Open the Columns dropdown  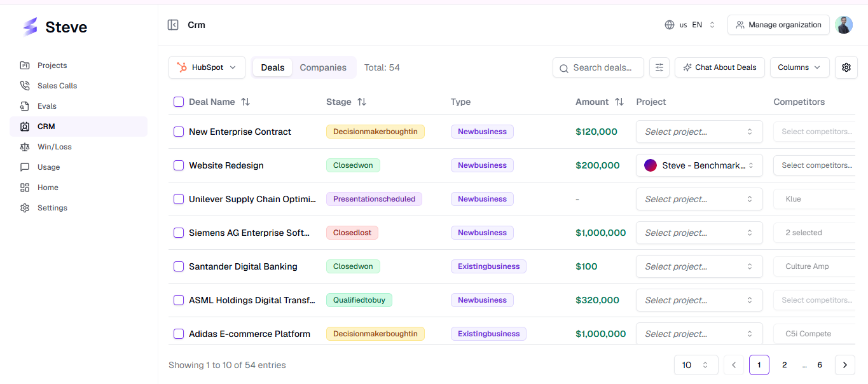(800, 67)
